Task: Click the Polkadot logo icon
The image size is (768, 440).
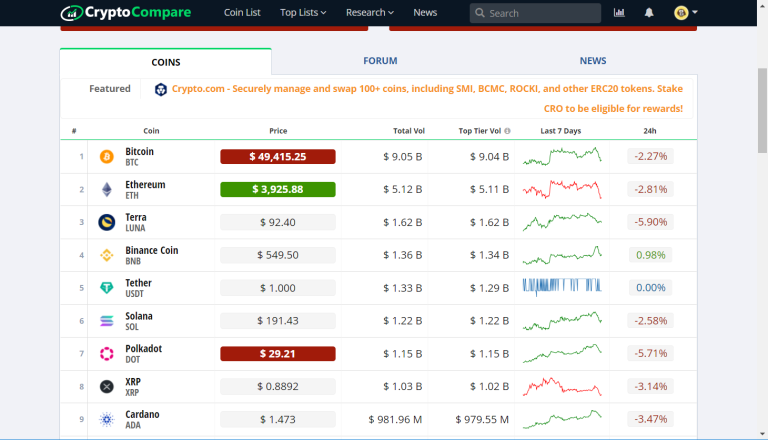Action: click(107, 354)
